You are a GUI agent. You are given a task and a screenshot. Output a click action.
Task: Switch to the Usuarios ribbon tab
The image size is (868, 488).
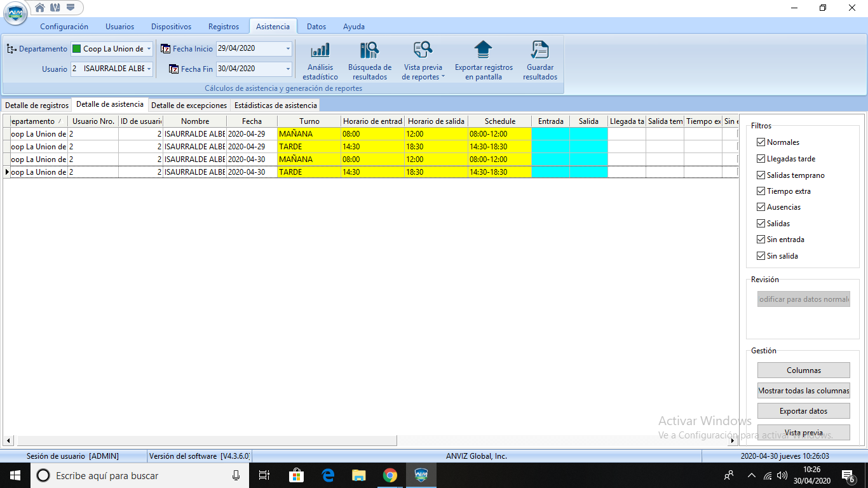(119, 27)
